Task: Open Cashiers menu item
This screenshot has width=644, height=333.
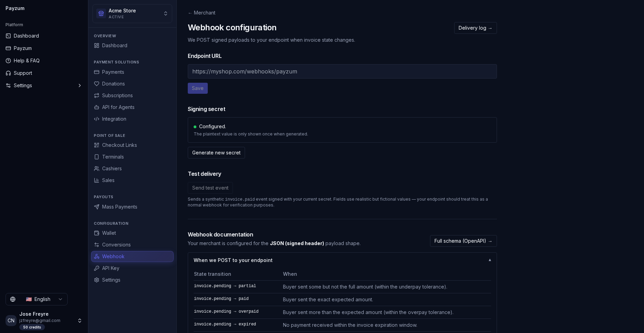Action: click(x=132, y=169)
